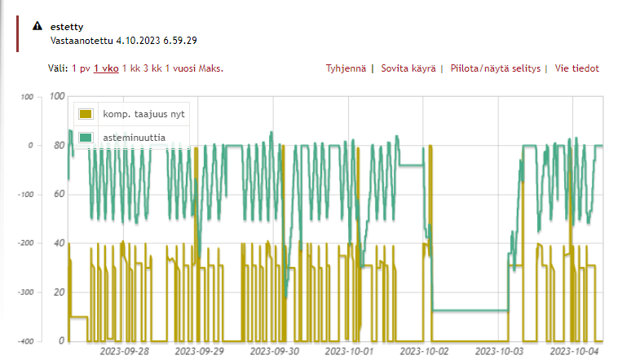Click the 40 inner axis value
Image resolution: width=622 pixels, height=364 pixels.
pyautogui.click(x=60, y=243)
